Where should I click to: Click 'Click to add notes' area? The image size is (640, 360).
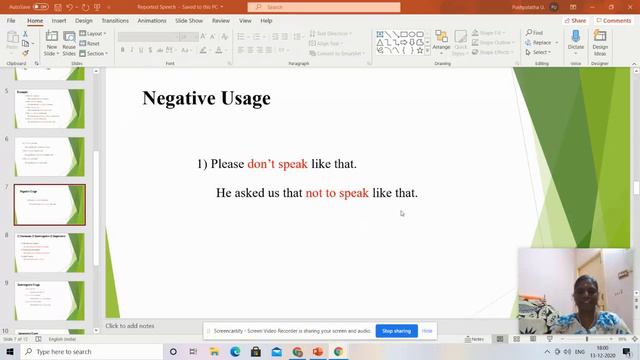130,326
